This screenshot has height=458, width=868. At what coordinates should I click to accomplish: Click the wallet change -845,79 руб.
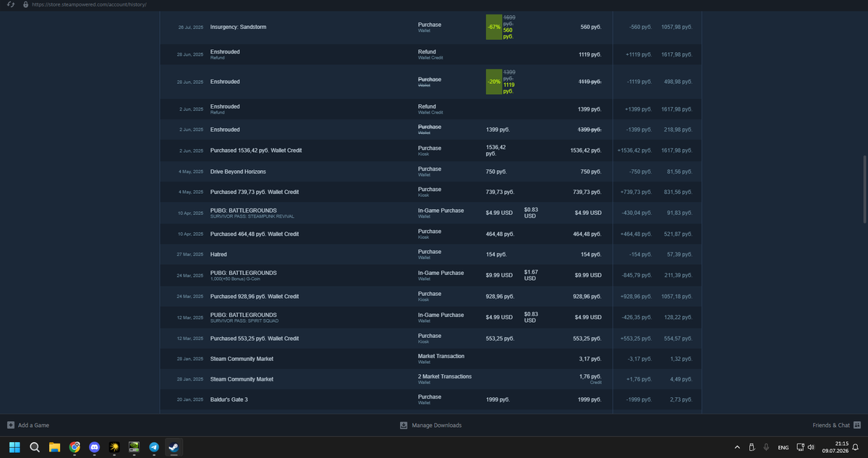pos(637,276)
